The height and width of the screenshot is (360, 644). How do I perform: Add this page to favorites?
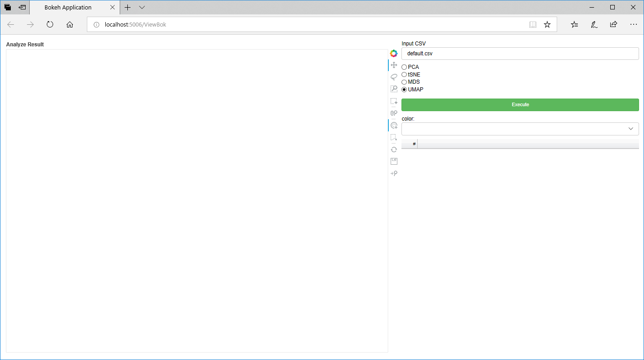pos(547,25)
